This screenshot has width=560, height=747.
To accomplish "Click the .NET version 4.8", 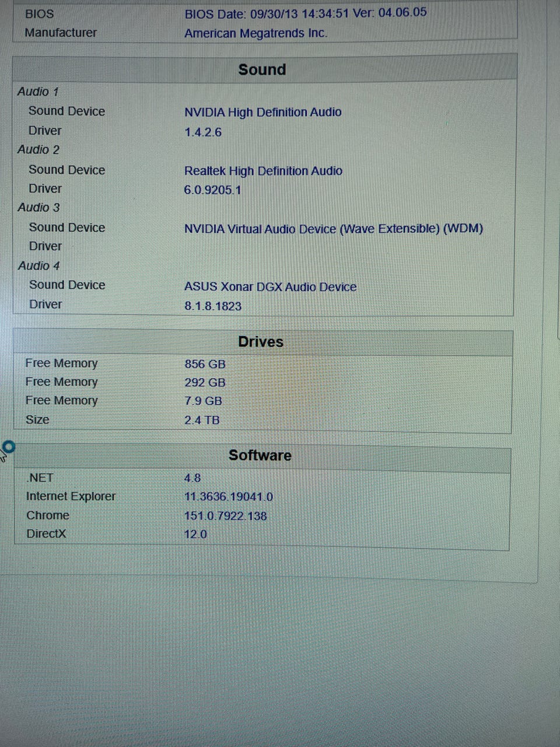I will point(192,478).
